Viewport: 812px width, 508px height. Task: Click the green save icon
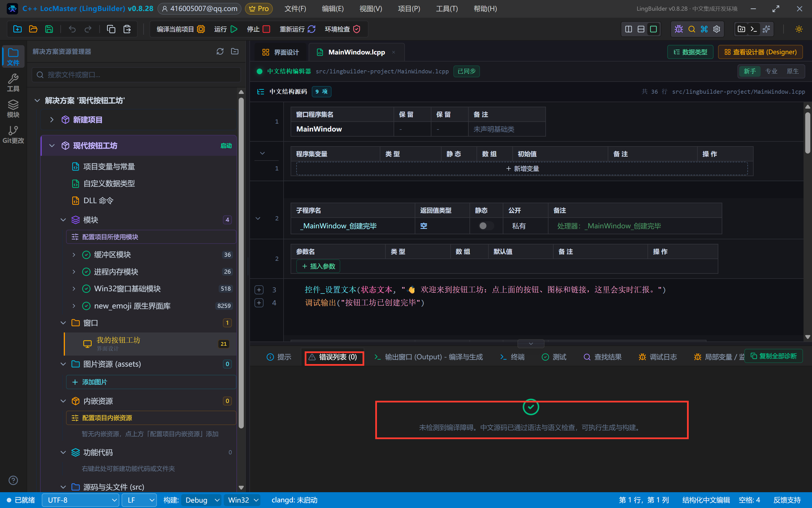click(49, 29)
